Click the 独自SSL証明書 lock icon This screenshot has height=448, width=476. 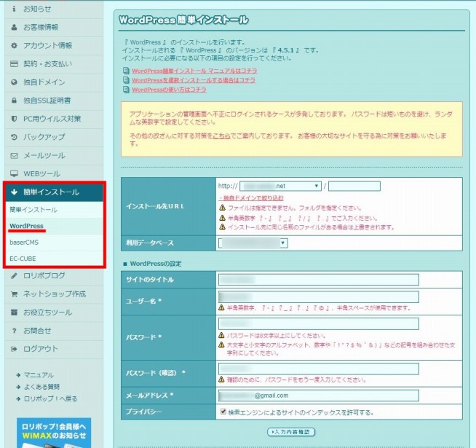pos(15,101)
